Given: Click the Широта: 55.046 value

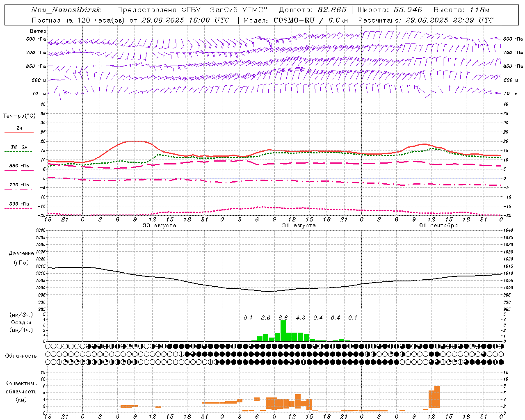Looking at the screenshot, I should coord(389,10).
